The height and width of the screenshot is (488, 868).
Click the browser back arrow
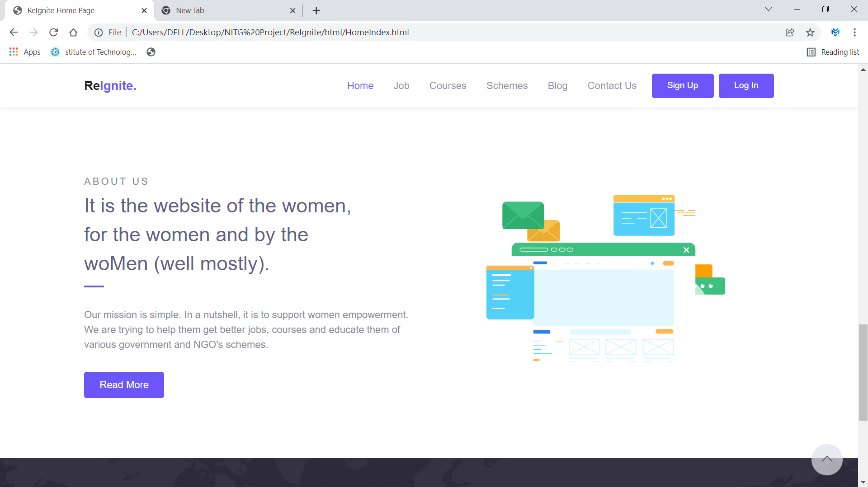[x=14, y=32]
